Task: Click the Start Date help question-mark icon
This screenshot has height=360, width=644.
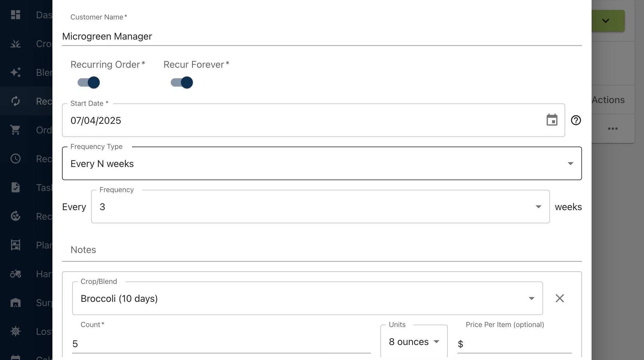Action: [576, 120]
